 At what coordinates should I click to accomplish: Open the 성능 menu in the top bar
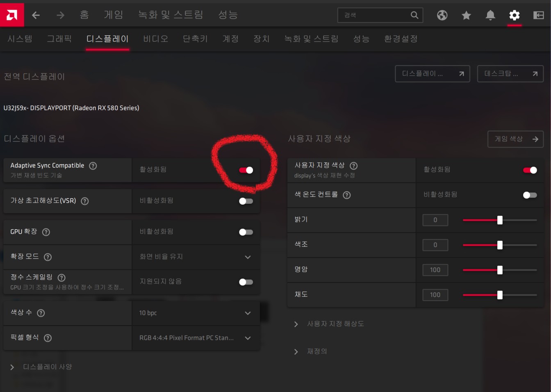click(228, 15)
